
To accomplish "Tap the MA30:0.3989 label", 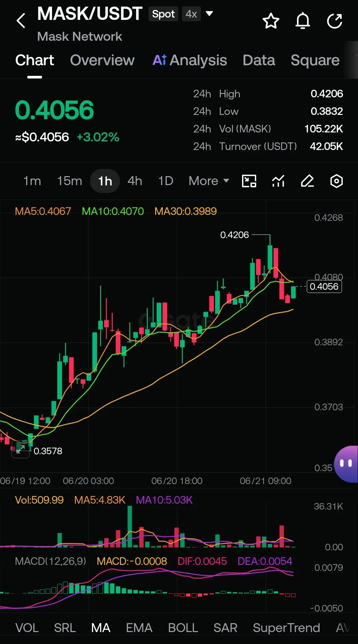I will coord(186,211).
